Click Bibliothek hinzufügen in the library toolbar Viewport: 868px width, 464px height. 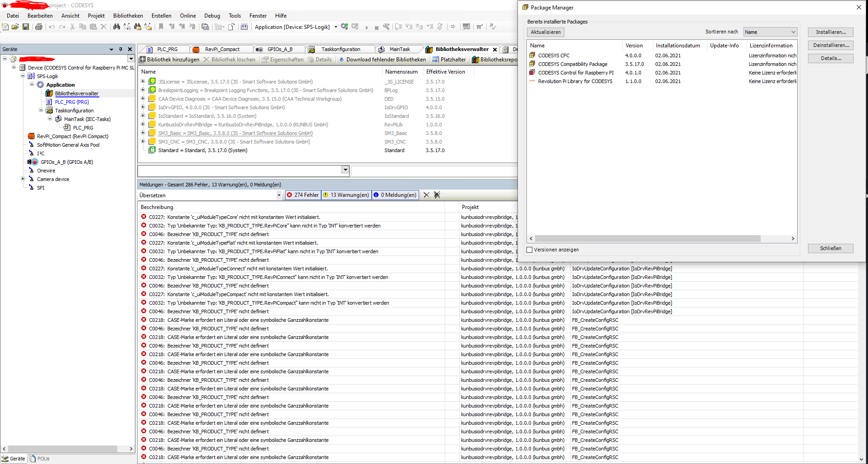coord(169,60)
